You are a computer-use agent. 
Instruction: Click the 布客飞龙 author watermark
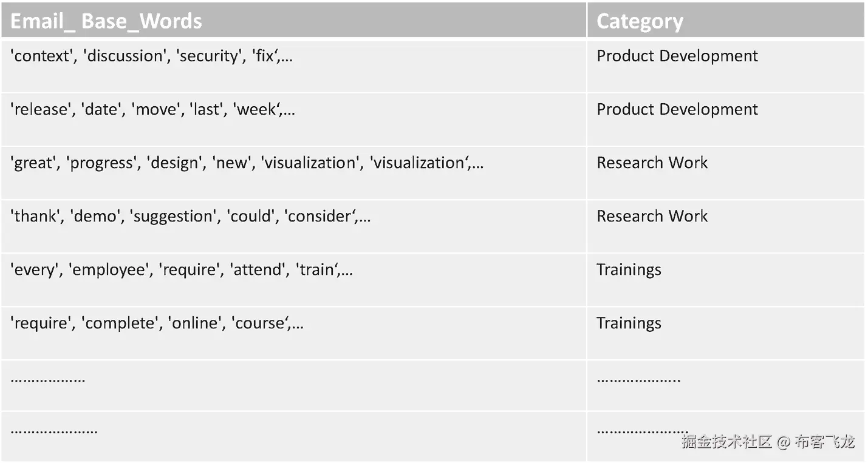[825, 442]
